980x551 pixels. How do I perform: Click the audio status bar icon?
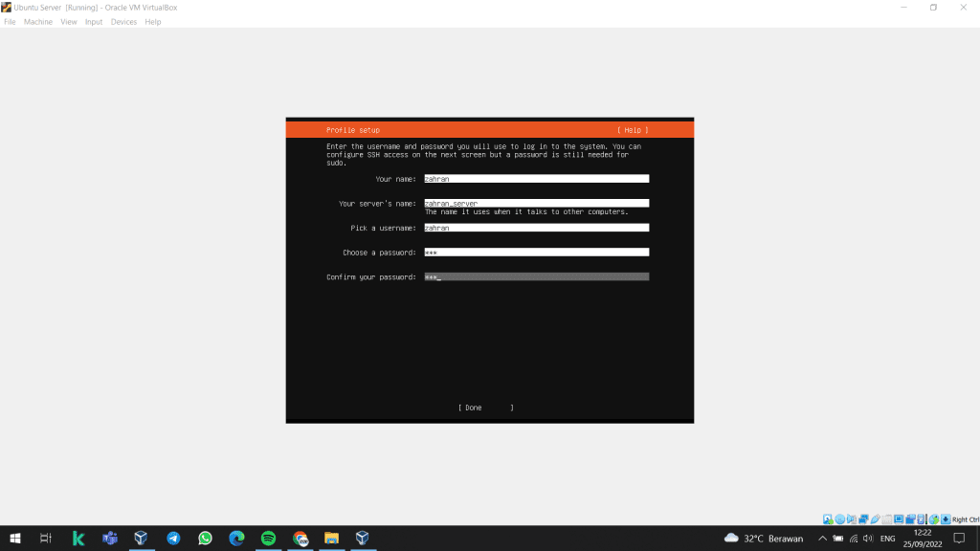(x=851, y=519)
